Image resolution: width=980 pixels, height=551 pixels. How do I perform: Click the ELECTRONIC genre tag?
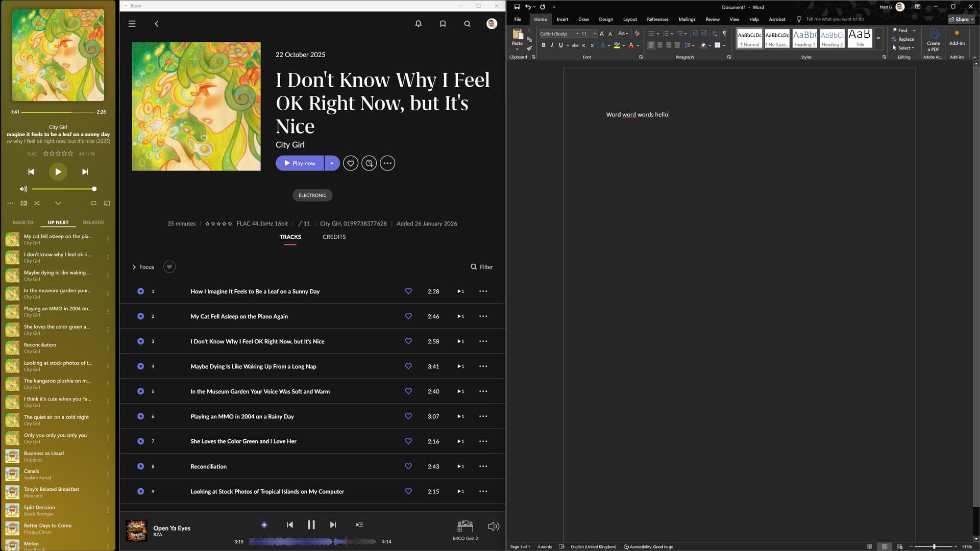312,195
